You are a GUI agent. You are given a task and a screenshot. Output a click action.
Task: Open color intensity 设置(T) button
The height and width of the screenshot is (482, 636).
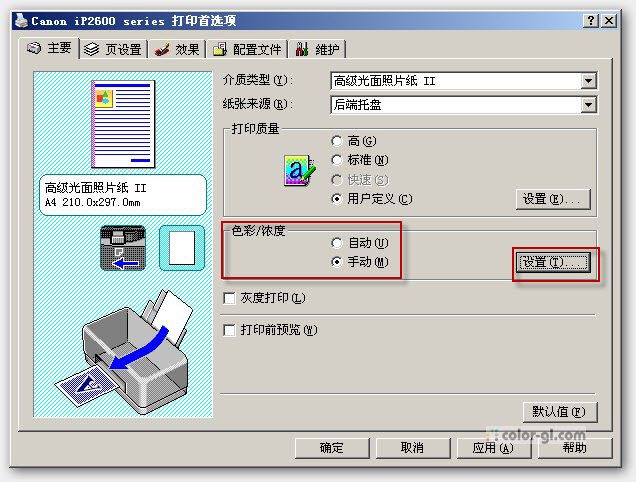pyautogui.click(x=553, y=263)
